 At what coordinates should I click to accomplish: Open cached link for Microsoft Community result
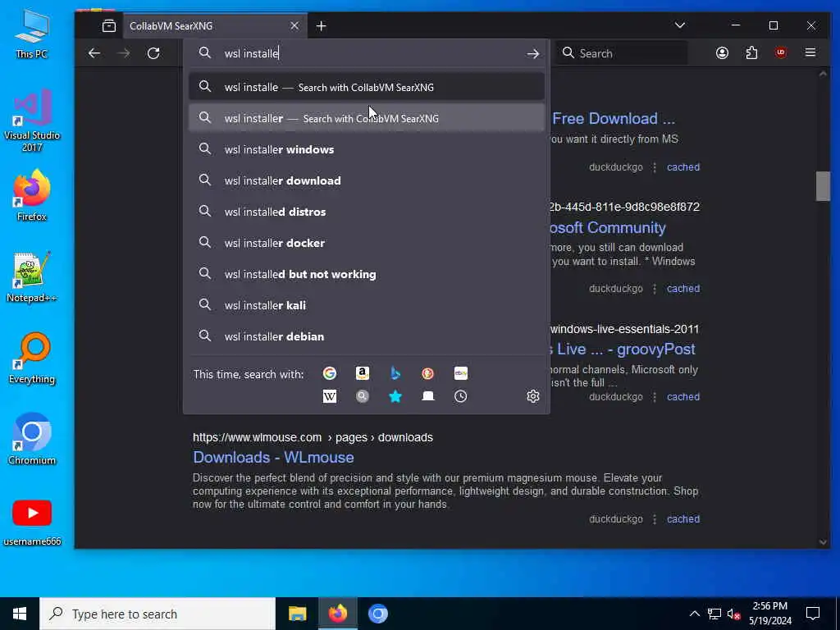(683, 289)
